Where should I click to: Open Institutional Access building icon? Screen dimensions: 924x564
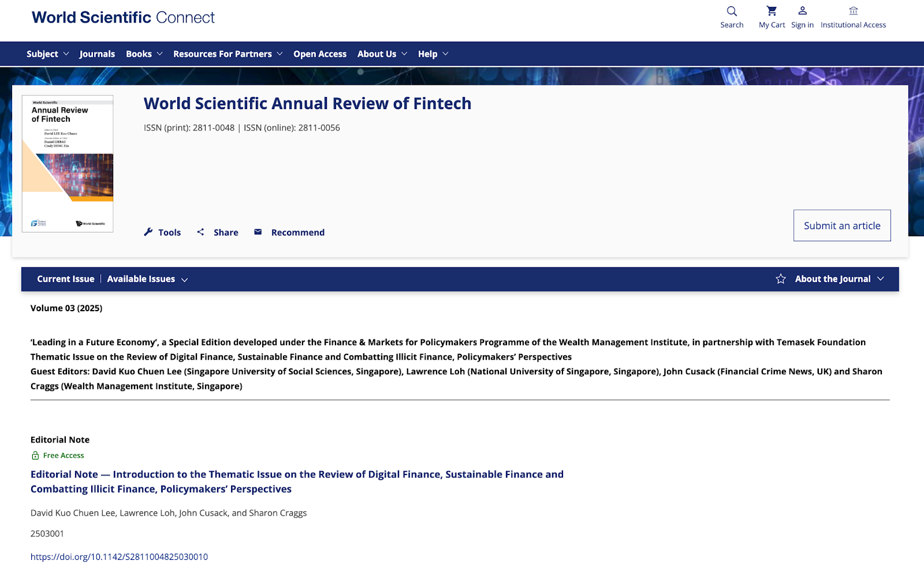(853, 12)
